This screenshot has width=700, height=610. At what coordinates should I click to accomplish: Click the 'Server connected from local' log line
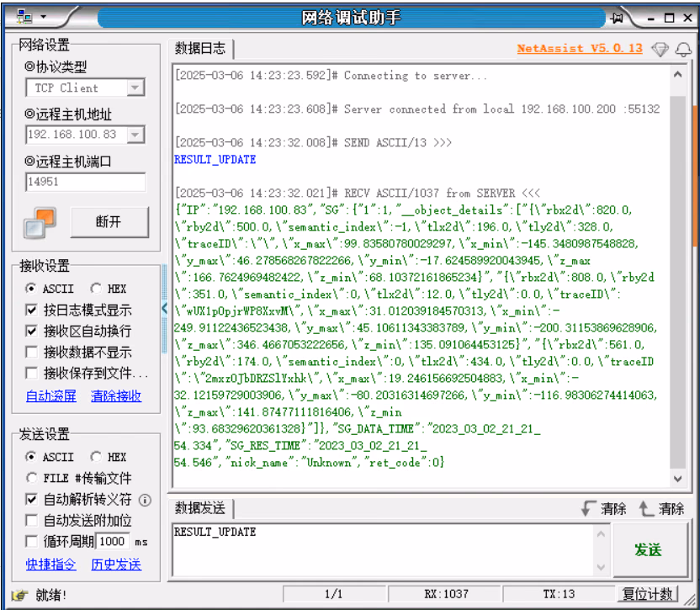tap(417, 109)
